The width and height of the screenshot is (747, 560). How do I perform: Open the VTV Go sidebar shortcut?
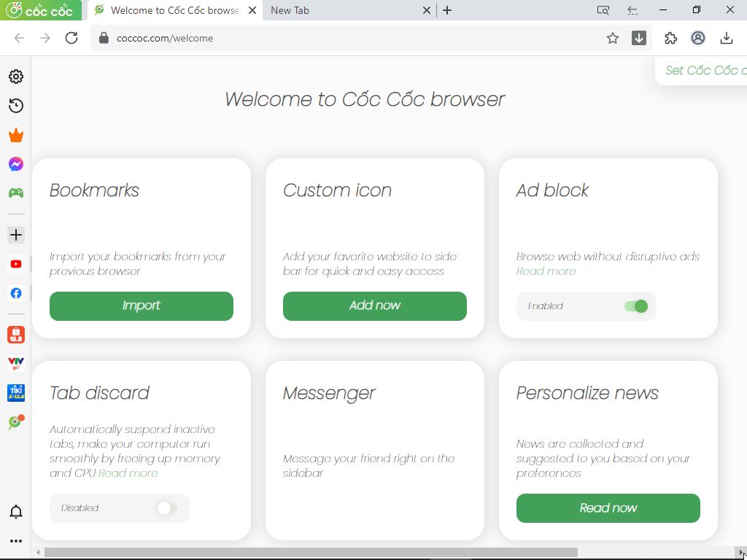pyautogui.click(x=16, y=364)
